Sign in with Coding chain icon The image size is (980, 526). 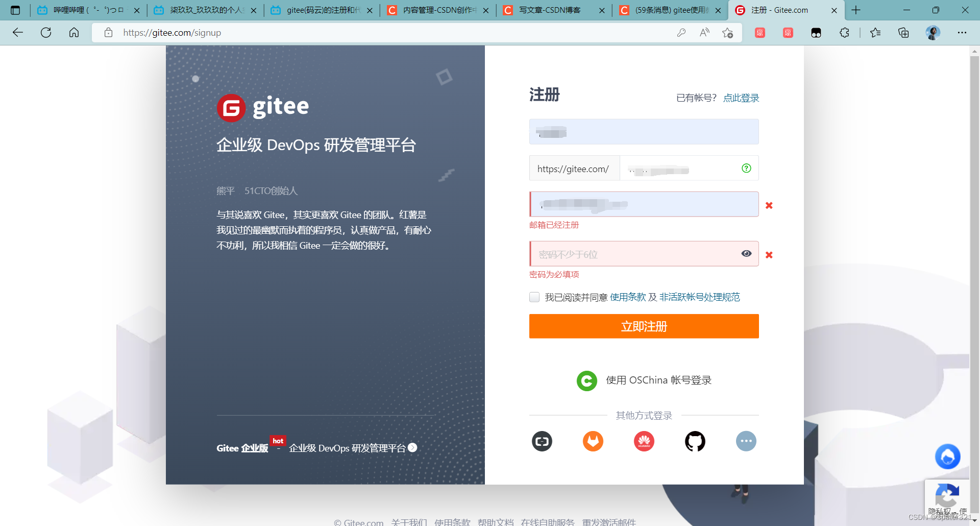542,441
